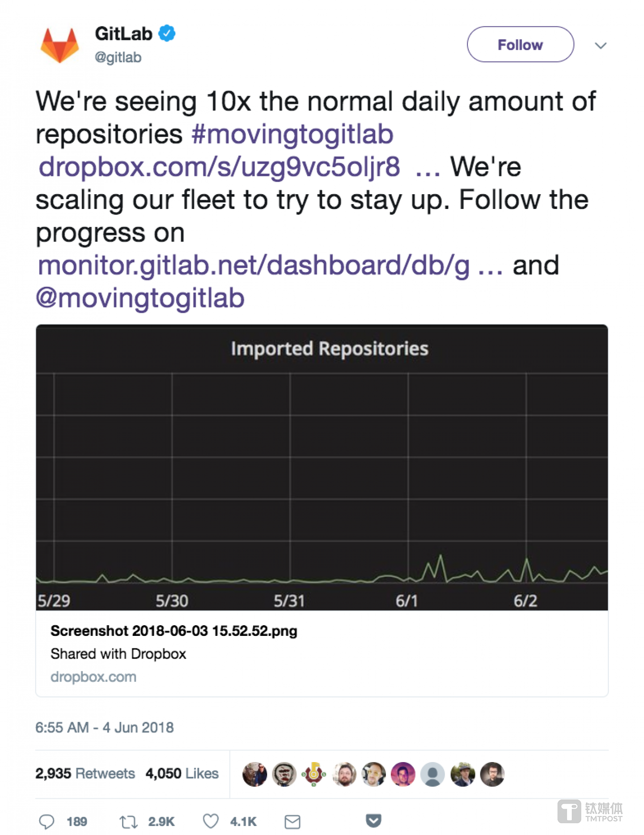Click the gray default silhouette avatar

pyautogui.click(x=432, y=774)
